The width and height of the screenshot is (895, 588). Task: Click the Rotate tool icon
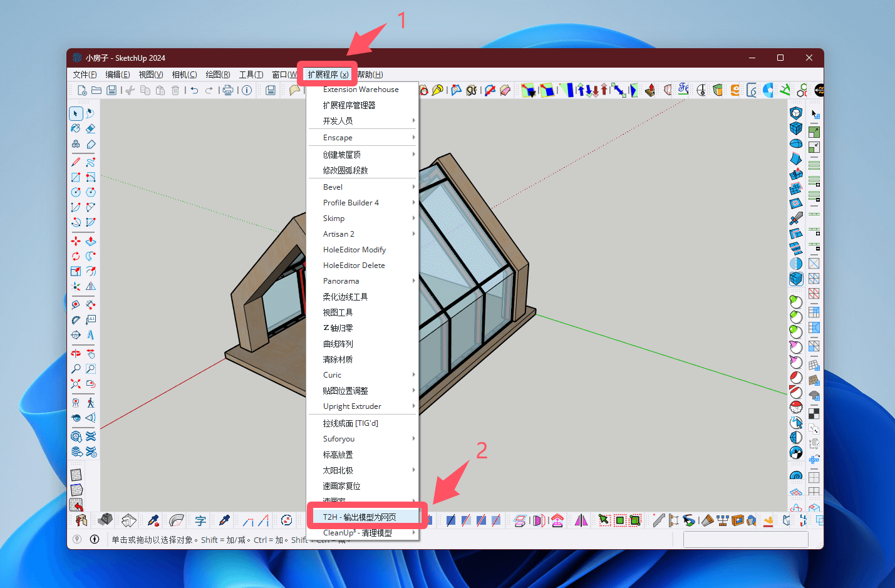click(x=76, y=256)
